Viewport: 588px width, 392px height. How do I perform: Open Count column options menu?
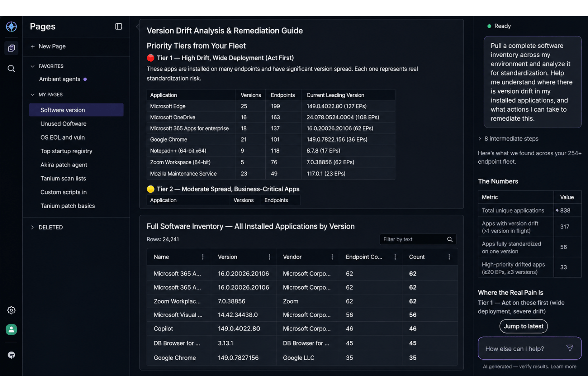tap(449, 257)
